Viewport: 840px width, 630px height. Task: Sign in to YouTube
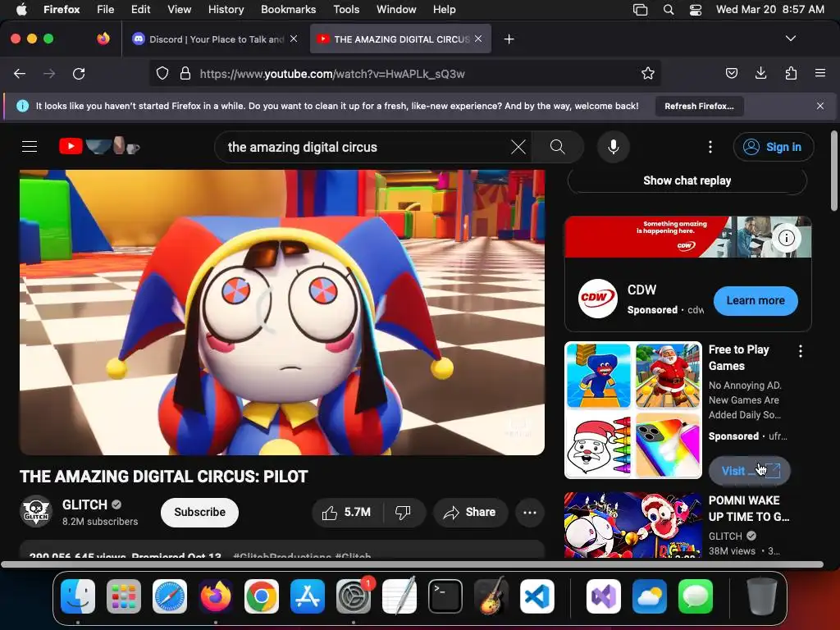[x=774, y=147]
